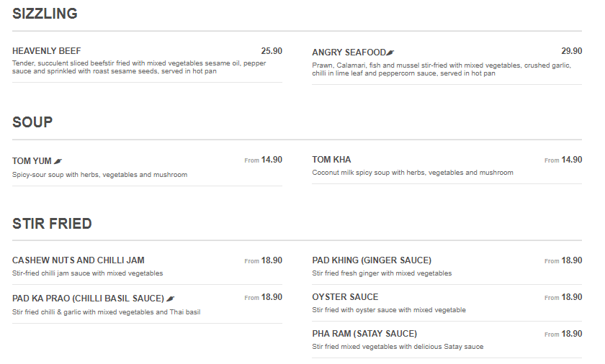The image size is (605, 364).
Task: Click the 25.90 price for Heavenly Beef
Action: pyautogui.click(x=272, y=51)
